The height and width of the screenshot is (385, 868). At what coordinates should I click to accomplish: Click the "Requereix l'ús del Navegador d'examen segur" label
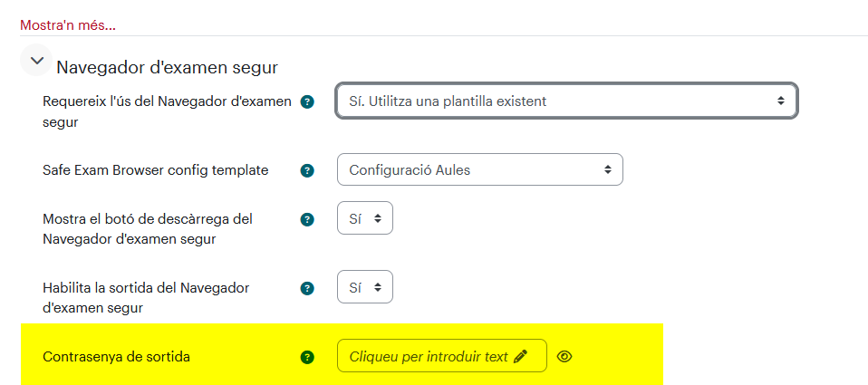167,111
